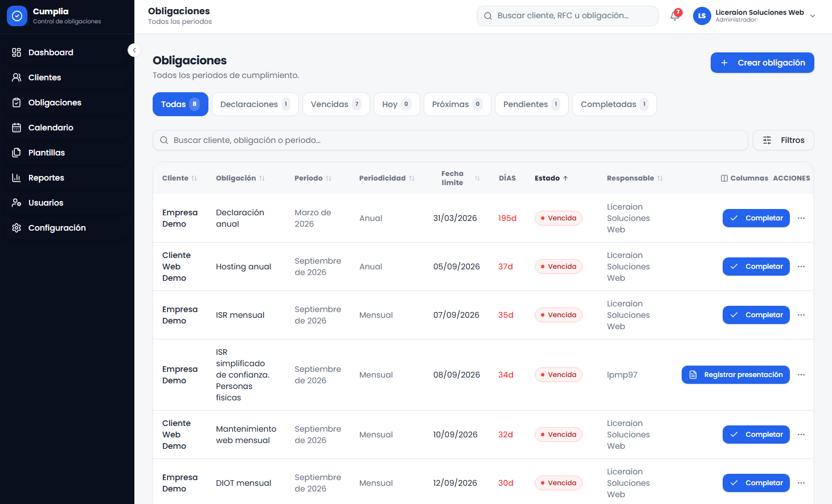Open Usuarios in the sidebar
The height and width of the screenshot is (504, 832).
pyautogui.click(x=67, y=203)
